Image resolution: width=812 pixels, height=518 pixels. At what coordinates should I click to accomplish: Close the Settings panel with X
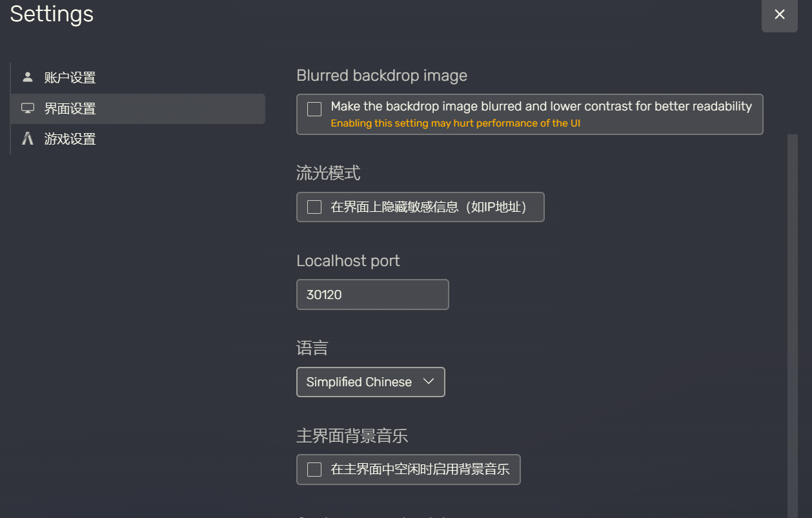[780, 14]
